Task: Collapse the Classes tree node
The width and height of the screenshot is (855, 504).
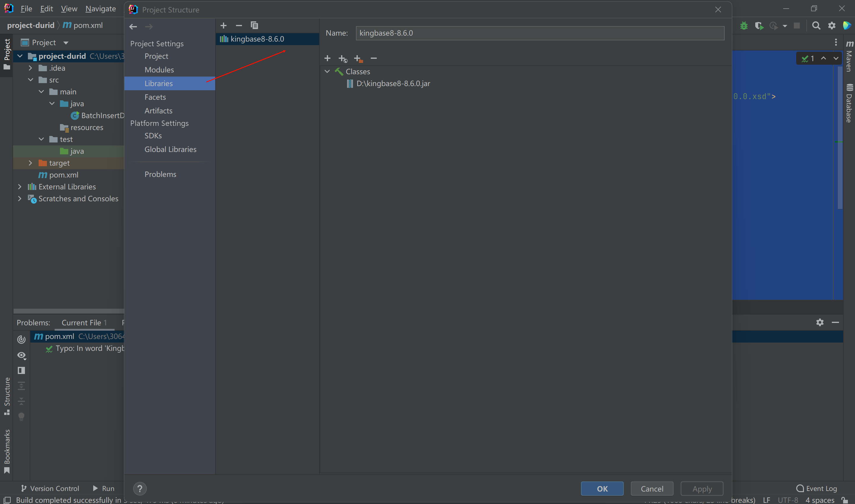Action: 327,72
